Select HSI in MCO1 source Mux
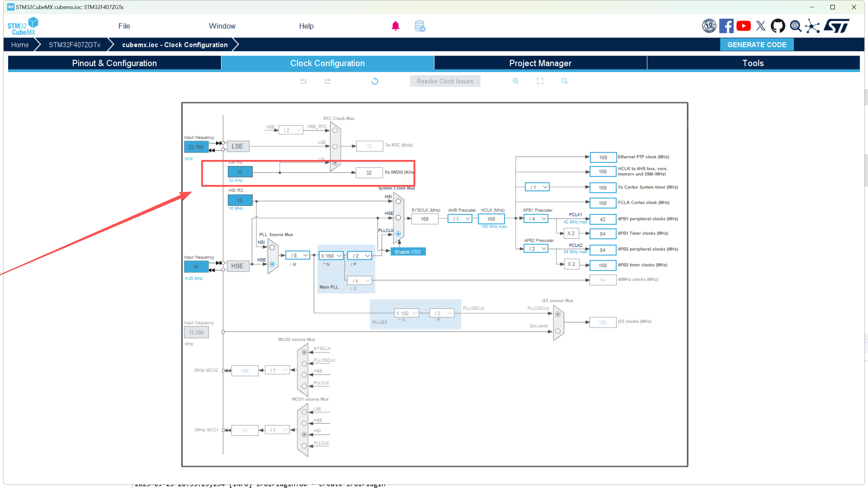The height and width of the screenshot is (488, 868). [x=304, y=435]
